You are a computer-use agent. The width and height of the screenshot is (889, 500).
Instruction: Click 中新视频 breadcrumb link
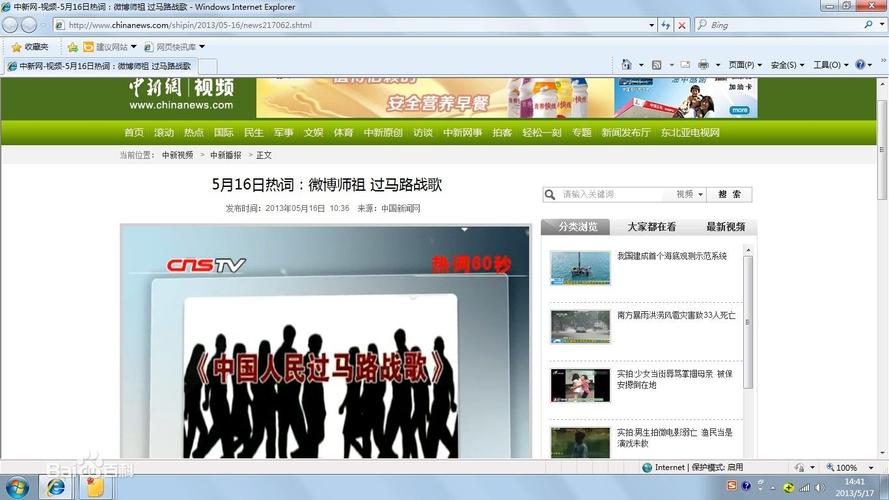(x=177, y=155)
